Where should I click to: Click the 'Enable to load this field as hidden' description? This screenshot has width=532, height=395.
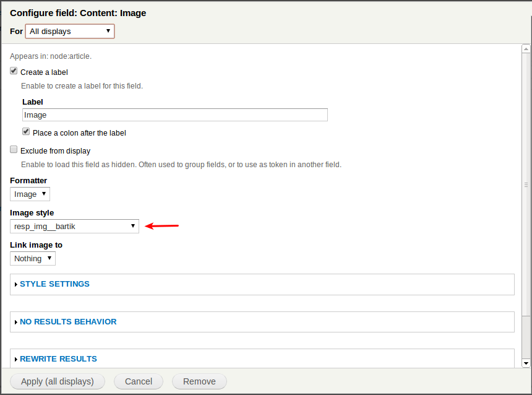tap(181, 165)
